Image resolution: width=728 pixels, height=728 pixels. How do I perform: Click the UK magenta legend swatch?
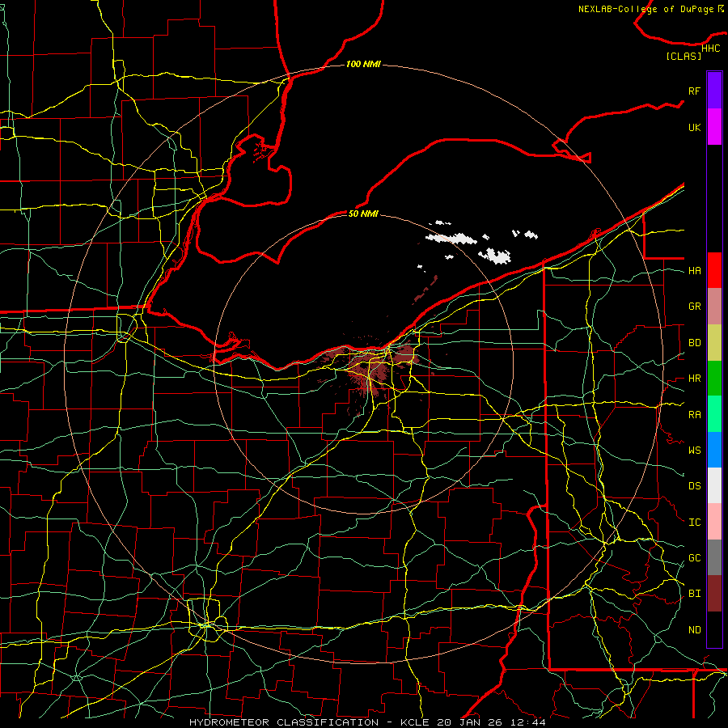pyautogui.click(x=714, y=127)
